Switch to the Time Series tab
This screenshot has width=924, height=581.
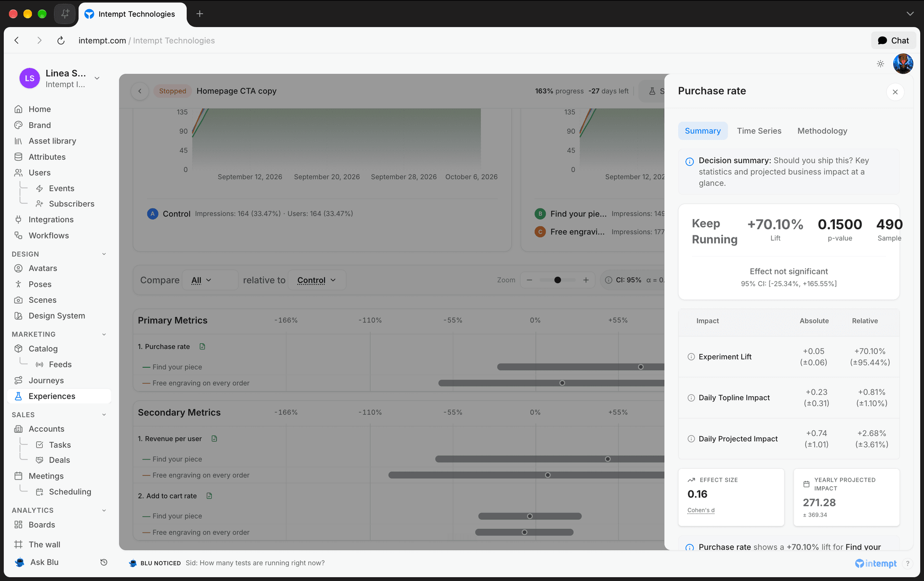tap(759, 131)
